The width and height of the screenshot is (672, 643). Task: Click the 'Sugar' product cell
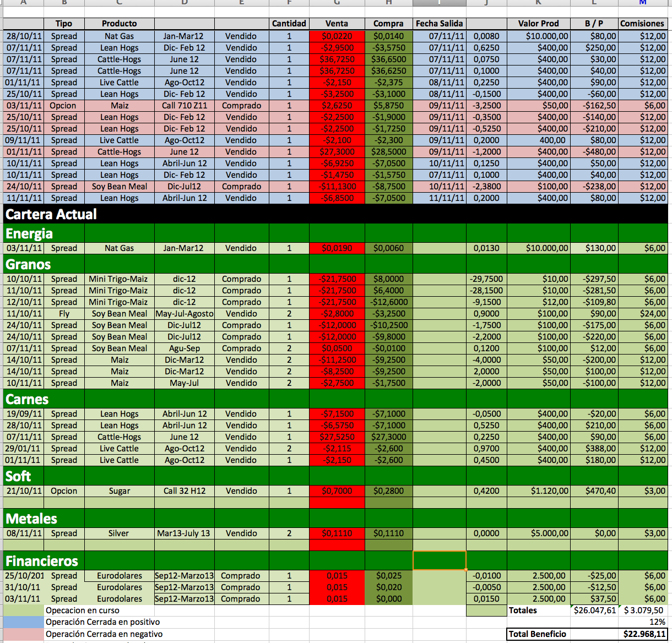click(120, 491)
